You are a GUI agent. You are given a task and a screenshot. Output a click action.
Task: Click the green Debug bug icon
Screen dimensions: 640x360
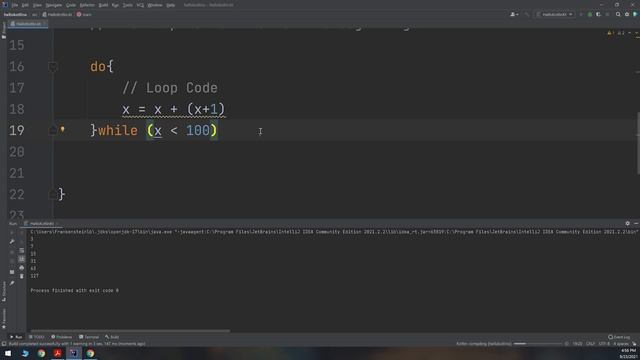tap(590, 14)
